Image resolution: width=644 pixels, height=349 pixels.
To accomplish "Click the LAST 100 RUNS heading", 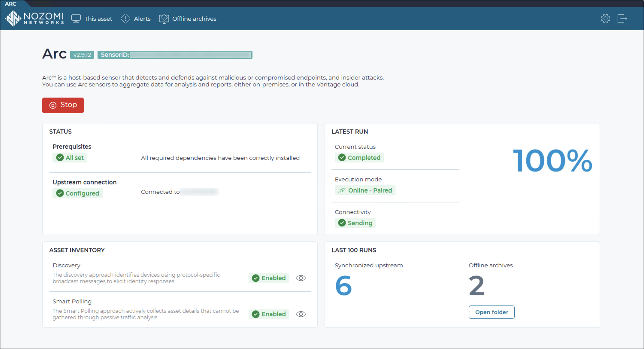I will 354,250.
